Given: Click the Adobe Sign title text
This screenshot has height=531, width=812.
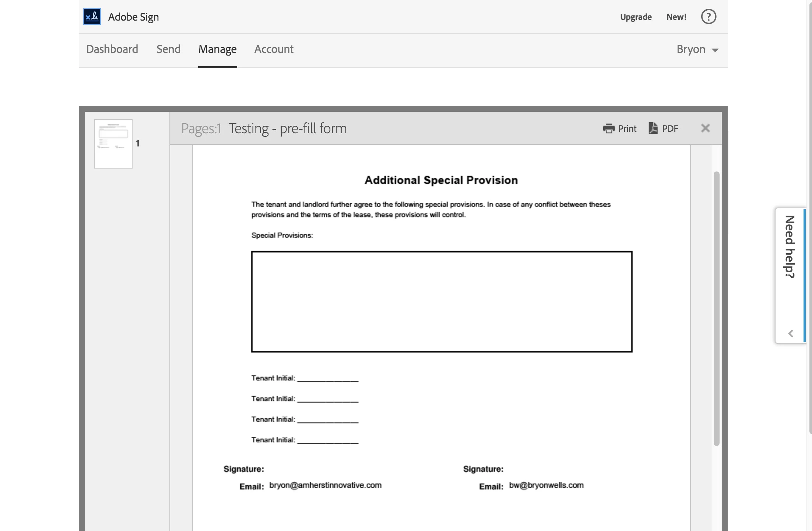Looking at the screenshot, I should (133, 17).
